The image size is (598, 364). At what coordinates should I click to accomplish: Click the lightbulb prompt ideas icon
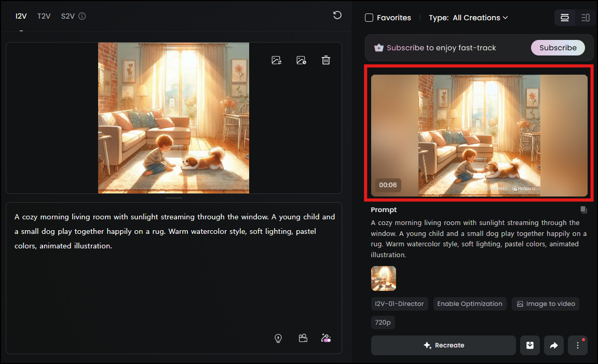[x=278, y=338]
